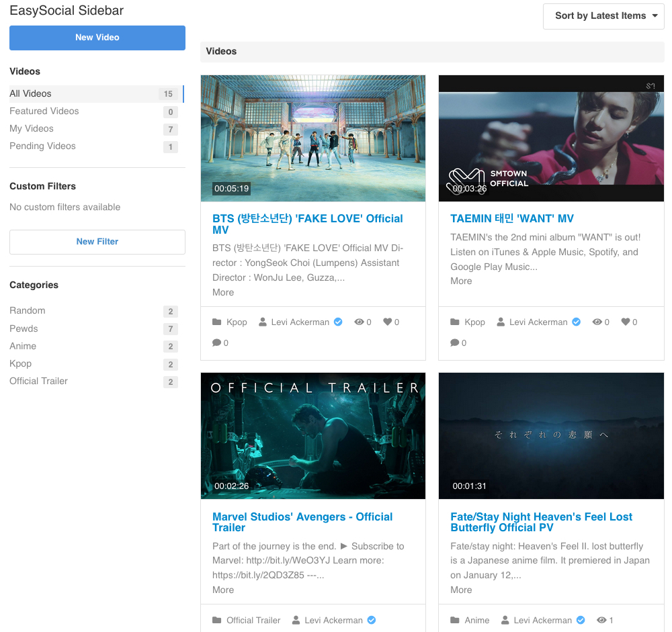Viewport: 672px width, 632px height.
Task: Click folder icon on BTS video card
Action: (x=217, y=322)
